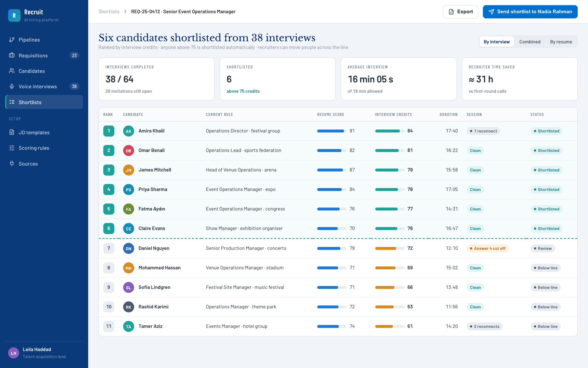
Task: Click the Answer 4 cut off tag
Action: pyautogui.click(x=488, y=248)
